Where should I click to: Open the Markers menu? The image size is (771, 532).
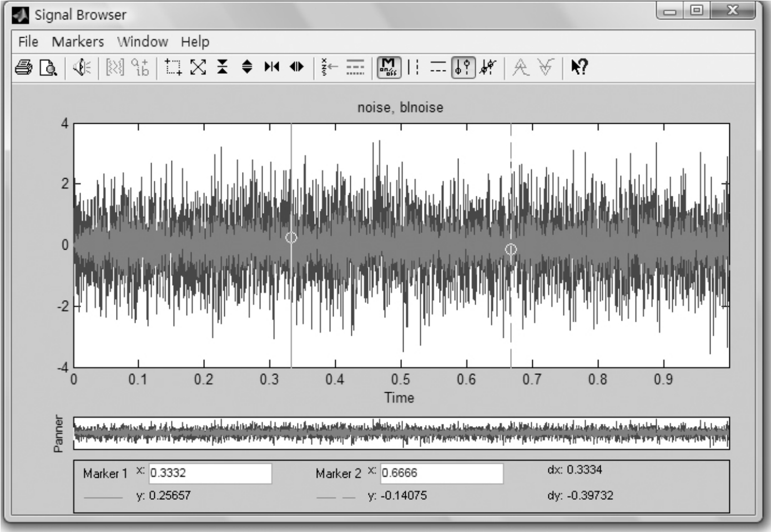tap(78, 42)
